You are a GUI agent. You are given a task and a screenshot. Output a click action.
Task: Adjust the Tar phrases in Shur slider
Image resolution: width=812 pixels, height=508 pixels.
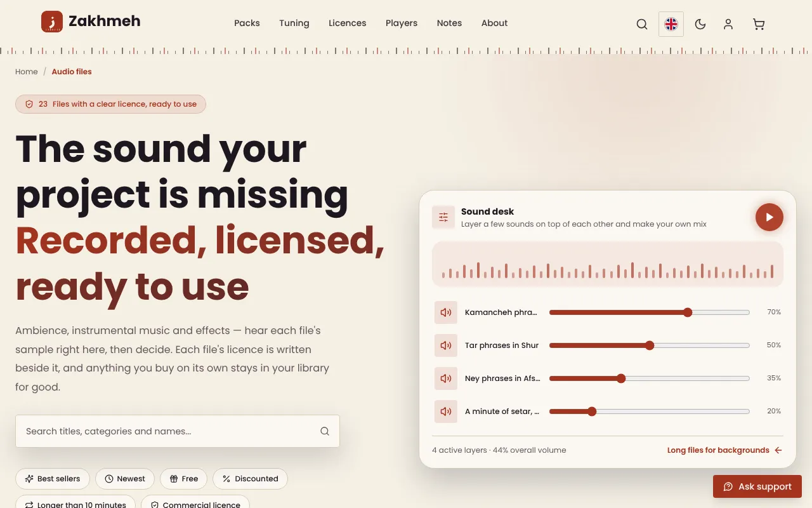(x=650, y=345)
